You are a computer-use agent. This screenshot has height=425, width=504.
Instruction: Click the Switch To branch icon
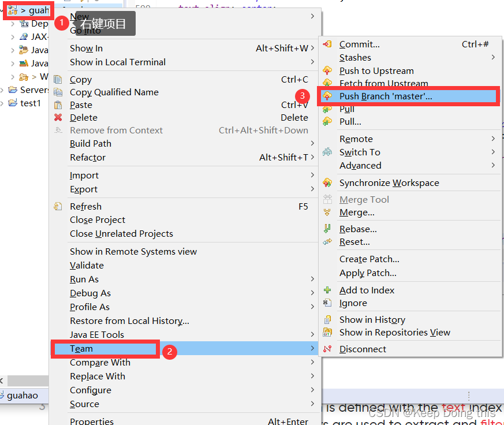coord(327,152)
